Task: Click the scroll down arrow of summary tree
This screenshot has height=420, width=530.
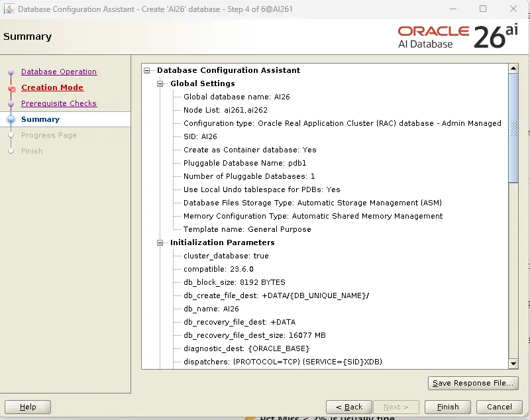Action: pos(513,364)
